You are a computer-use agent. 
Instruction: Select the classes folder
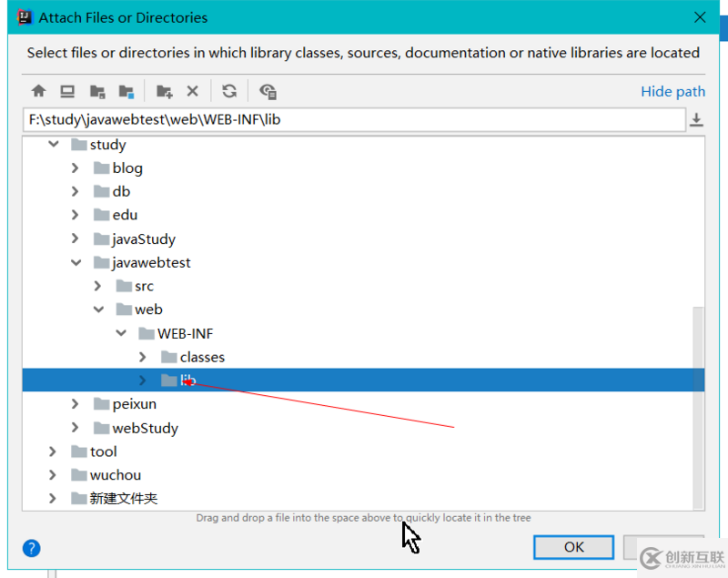(x=193, y=357)
